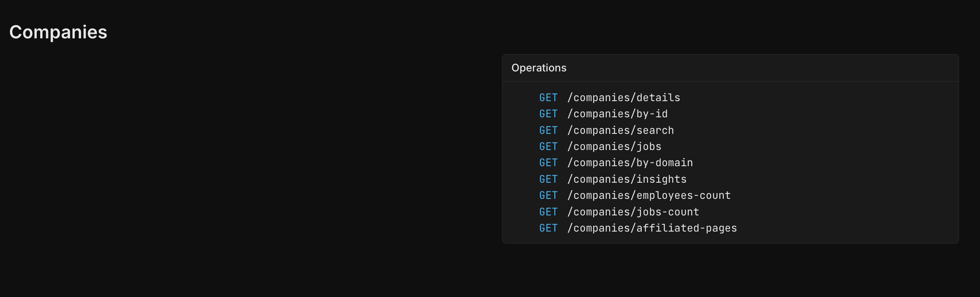Image resolution: width=980 pixels, height=297 pixels.
Task: Click the GET label next to /companies/by-id
Action: 548,114
